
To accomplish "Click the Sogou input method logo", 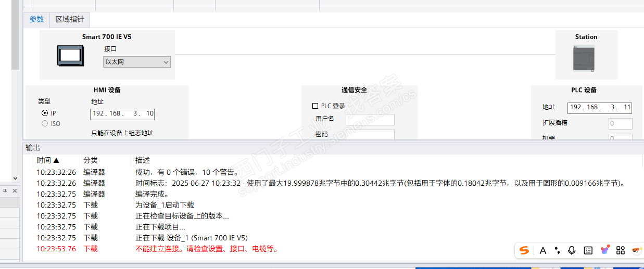I will click(524, 250).
